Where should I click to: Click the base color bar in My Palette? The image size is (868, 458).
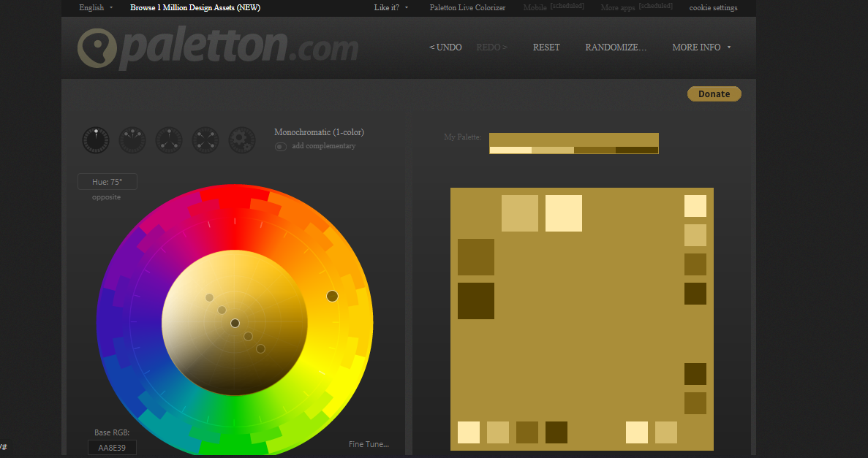[574, 140]
